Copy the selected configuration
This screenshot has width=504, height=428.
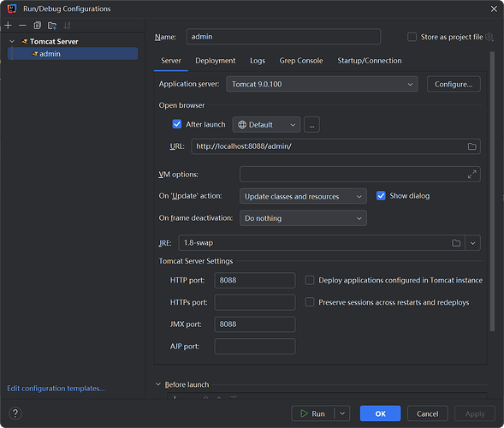(x=38, y=26)
